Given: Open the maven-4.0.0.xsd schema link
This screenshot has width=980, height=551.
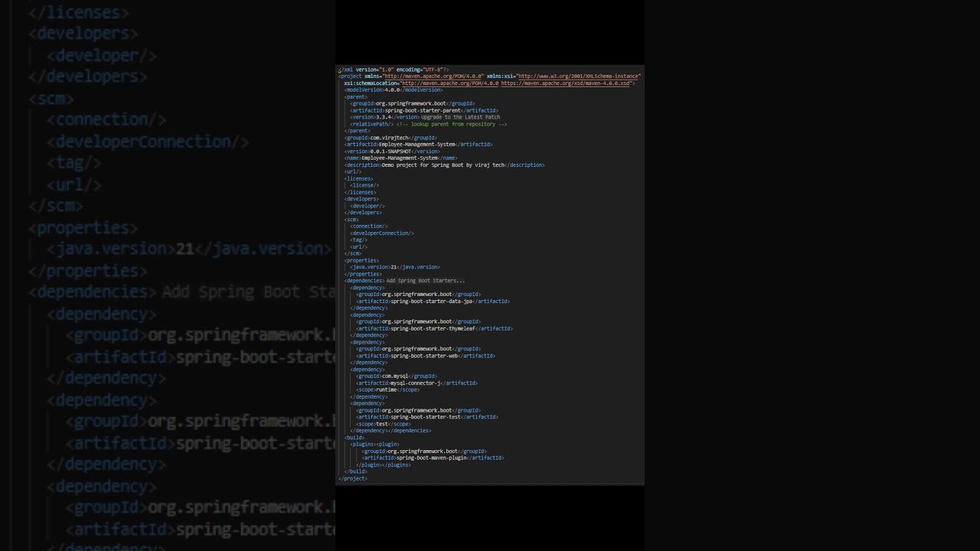Looking at the screenshot, I should click(x=567, y=83).
